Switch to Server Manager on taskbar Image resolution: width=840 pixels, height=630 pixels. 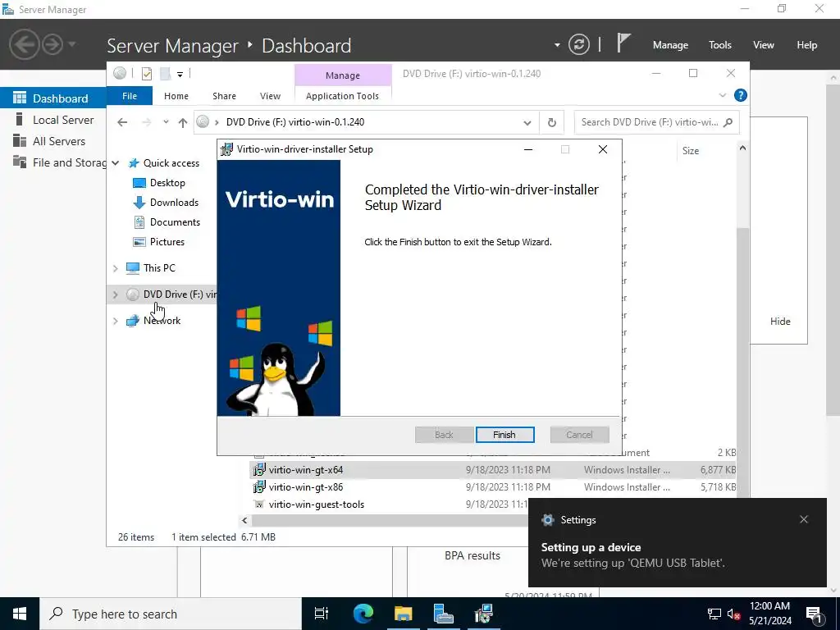[x=443, y=614]
